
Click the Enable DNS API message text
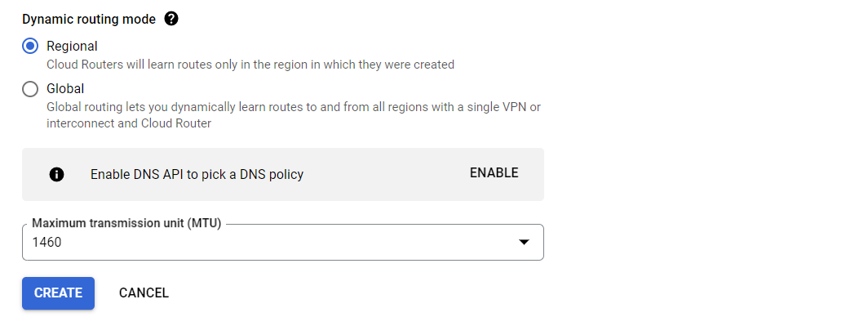coord(197,175)
